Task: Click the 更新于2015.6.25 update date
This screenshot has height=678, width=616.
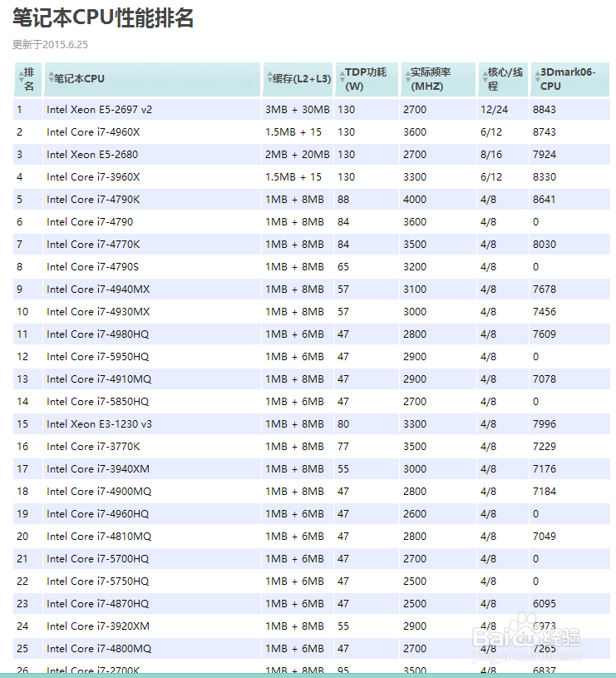Action: point(50,45)
